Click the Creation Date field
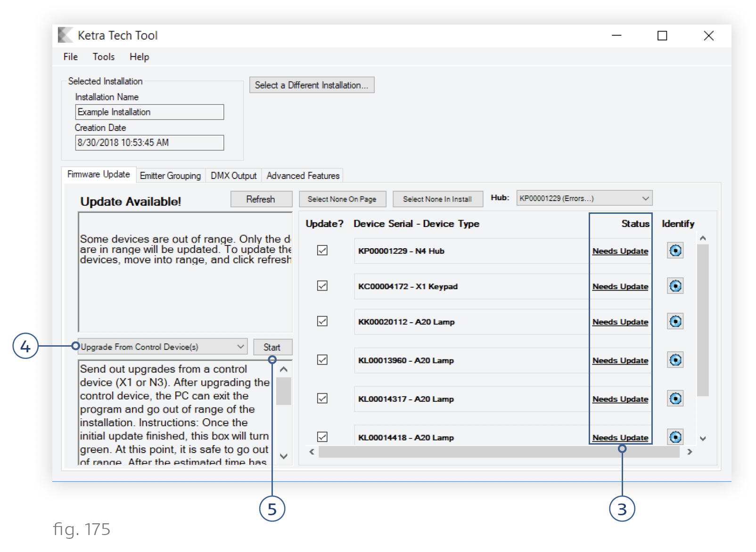This screenshot has height=552, width=756. (x=149, y=143)
